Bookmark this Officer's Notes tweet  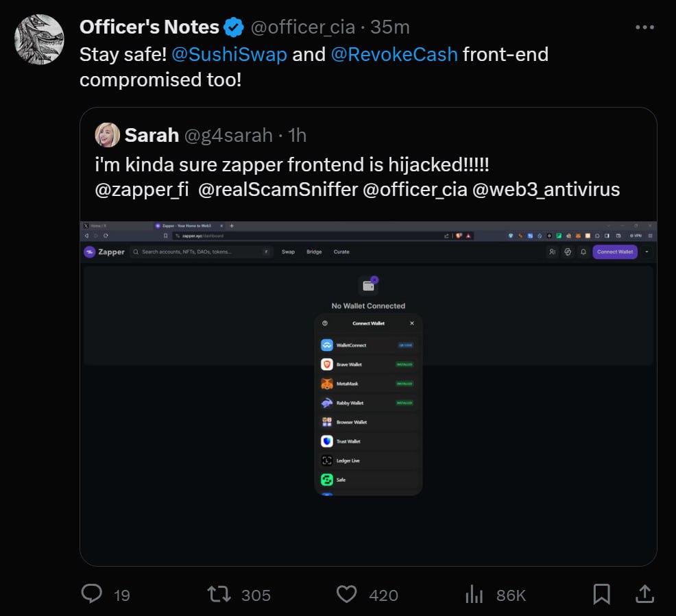pyautogui.click(x=601, y=594)
